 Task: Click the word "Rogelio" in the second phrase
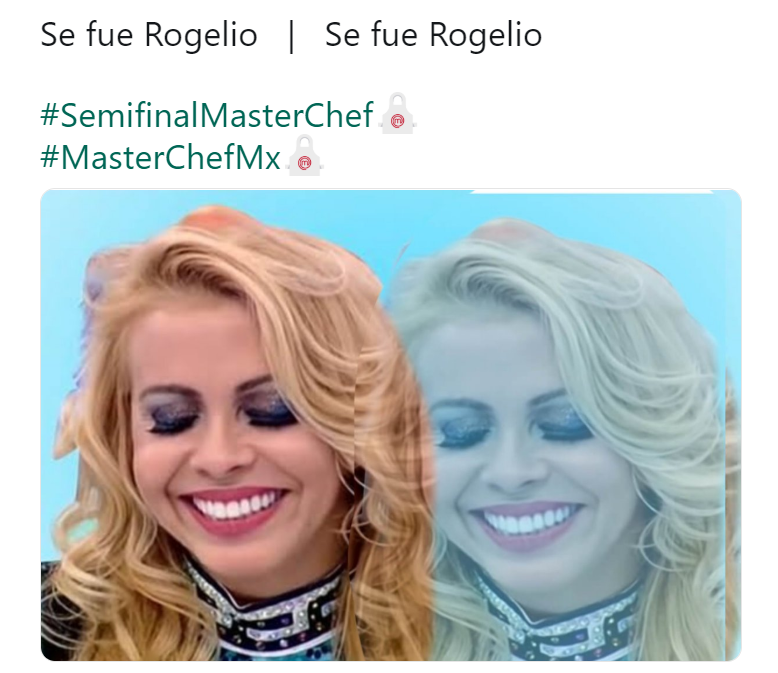[x=485, y=35]
